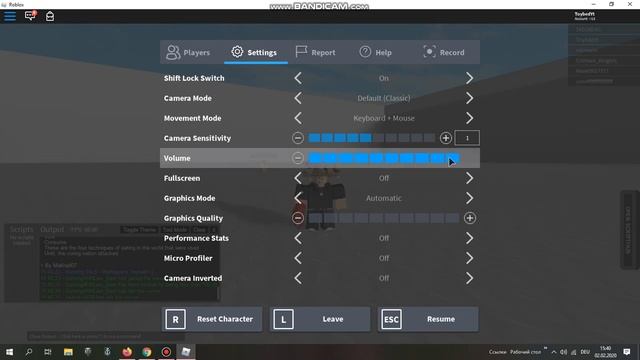The height and width of the screenshot is (360, 640).
Task: Open the Record tab
Action: (x=444, y=52)
